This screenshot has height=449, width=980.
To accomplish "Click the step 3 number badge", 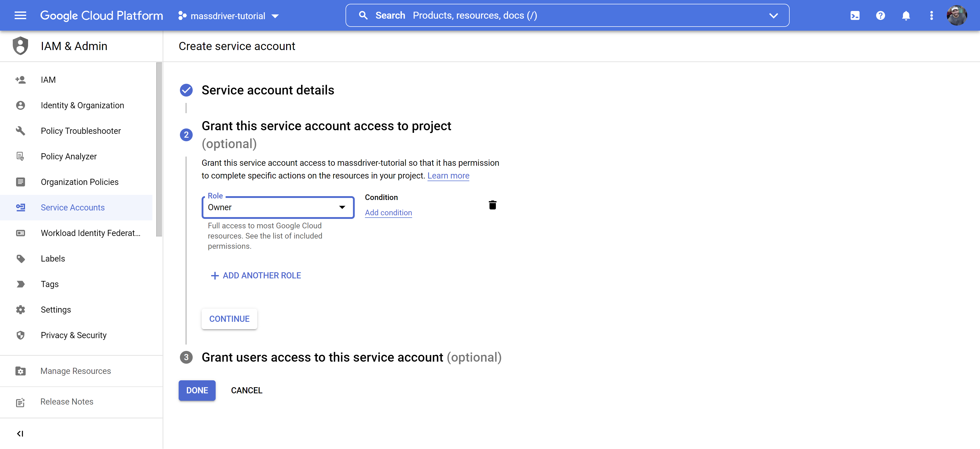I will tap(186, 357).
